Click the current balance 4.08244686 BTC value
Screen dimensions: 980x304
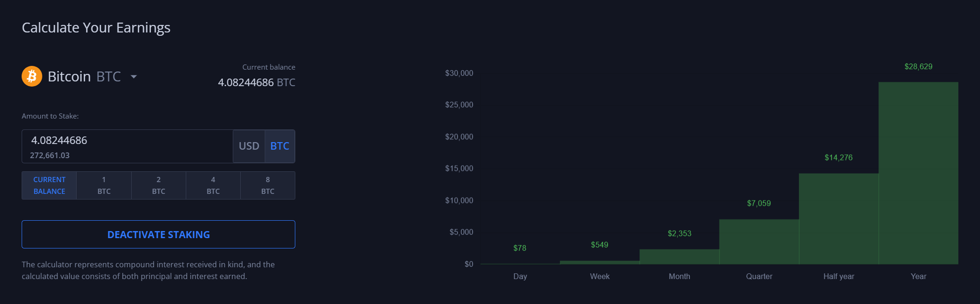click(256, 83)
